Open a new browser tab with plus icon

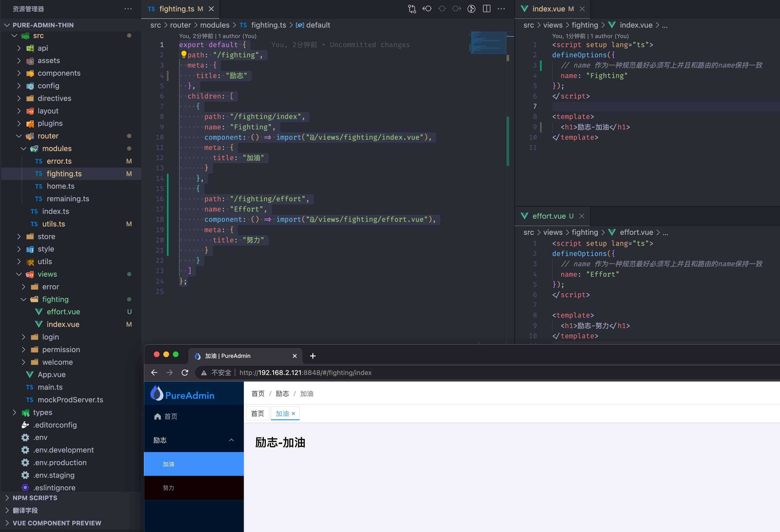(312, 356)
